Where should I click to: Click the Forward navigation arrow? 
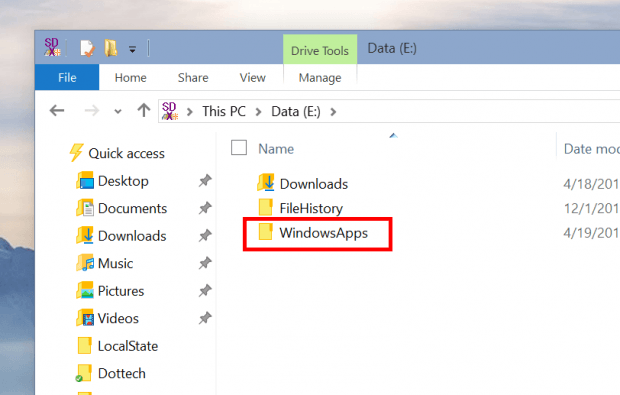point(92,111)
